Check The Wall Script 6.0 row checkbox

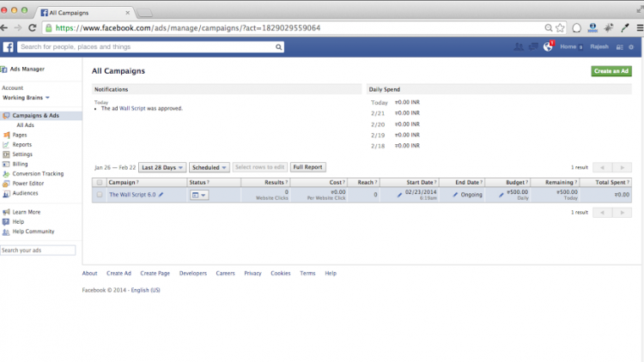tap(100, 195)
